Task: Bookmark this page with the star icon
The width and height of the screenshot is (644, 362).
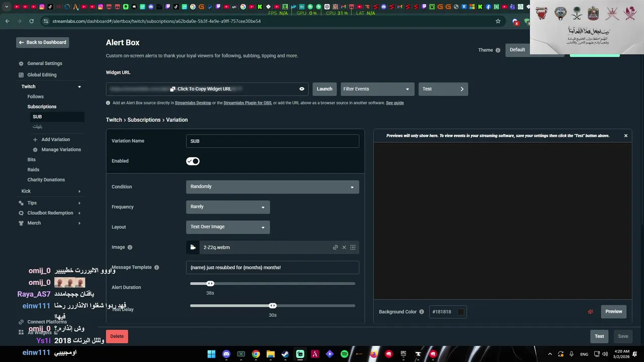Action: pyautogui.click(x=498, y=21)
